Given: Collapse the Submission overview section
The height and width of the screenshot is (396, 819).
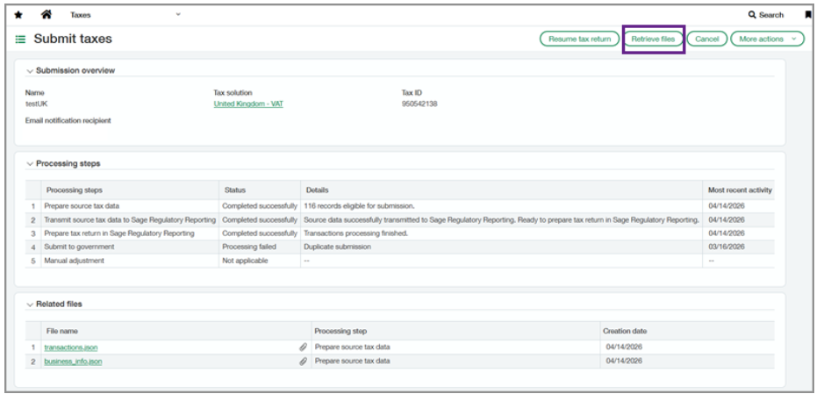Looking at the screenshot, I should click(x=30, y=71).
